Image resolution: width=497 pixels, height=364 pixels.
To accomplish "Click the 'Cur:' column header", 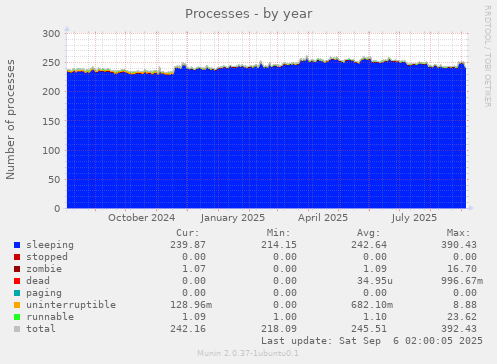I will 188,233.
